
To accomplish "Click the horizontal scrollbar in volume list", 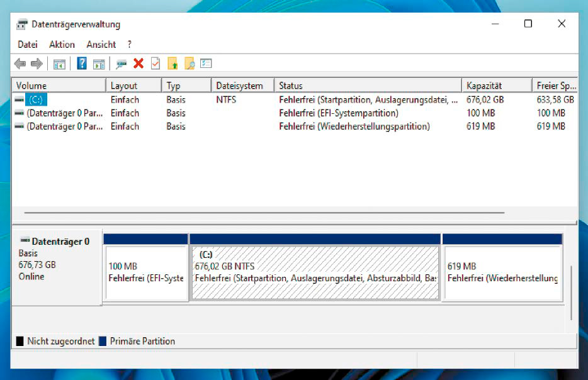I will click(264, 213).
